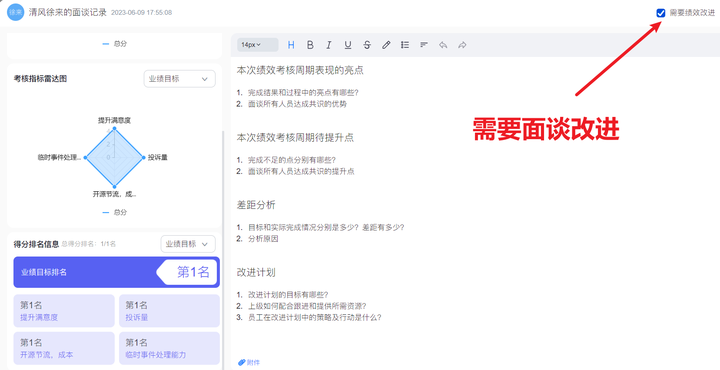Click the 附件 attachment link
Image resolution: width=720 pixels, height=370 pixels.
coord(249,363)
